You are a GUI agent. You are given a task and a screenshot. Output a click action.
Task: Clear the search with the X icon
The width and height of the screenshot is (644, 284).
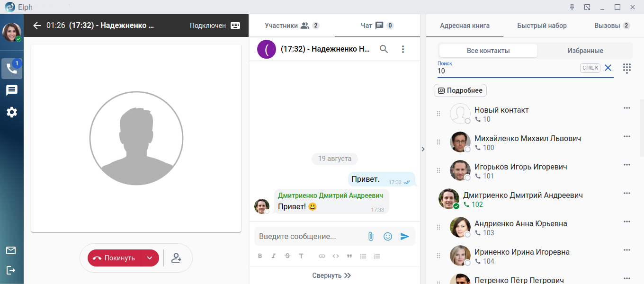pyautogui.click(x=608, y=68)
